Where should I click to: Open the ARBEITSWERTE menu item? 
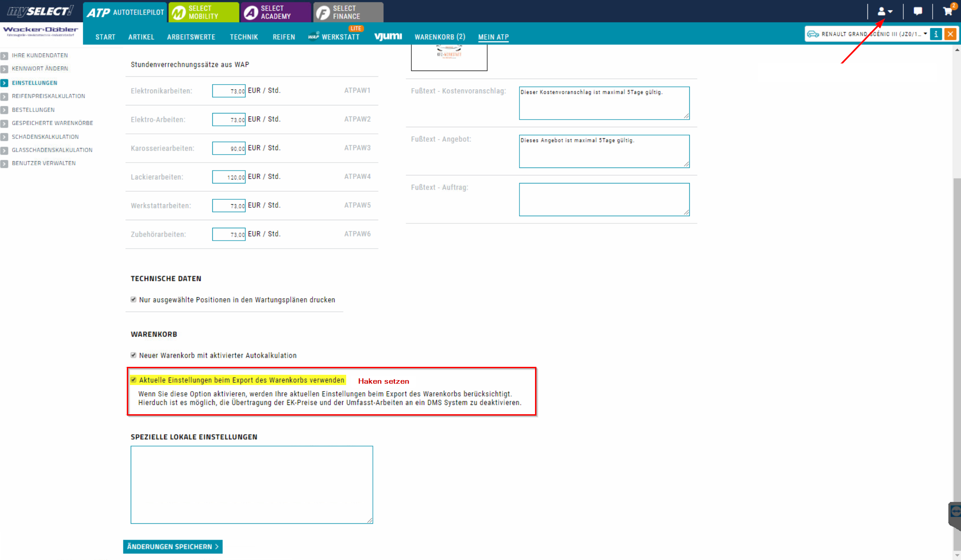(x=191, y=37)
